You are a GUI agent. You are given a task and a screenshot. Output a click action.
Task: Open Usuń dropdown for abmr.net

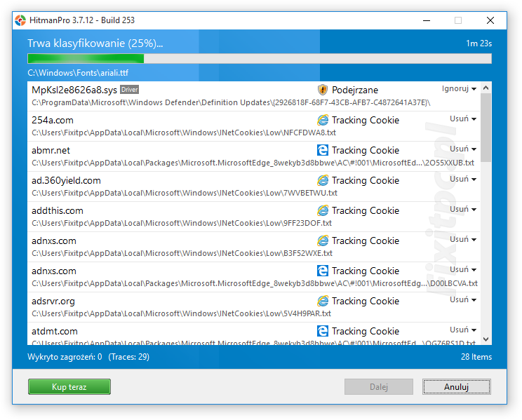[463, 149]
